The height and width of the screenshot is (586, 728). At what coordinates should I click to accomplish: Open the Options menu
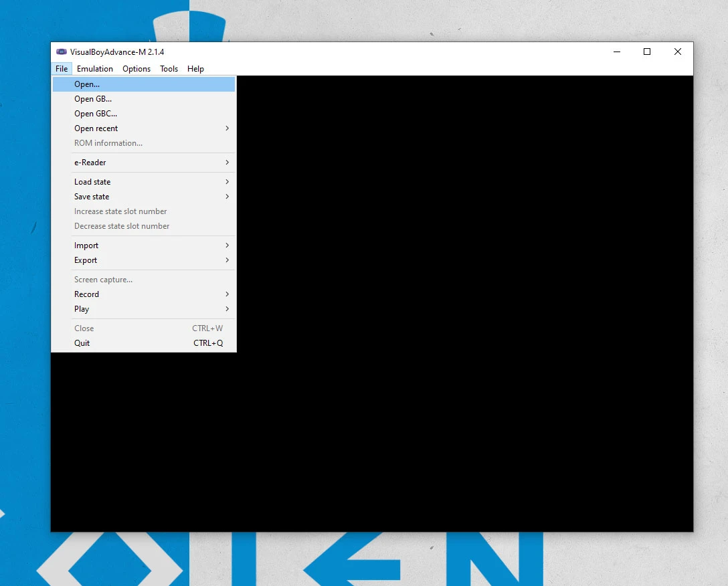(136, 69)
